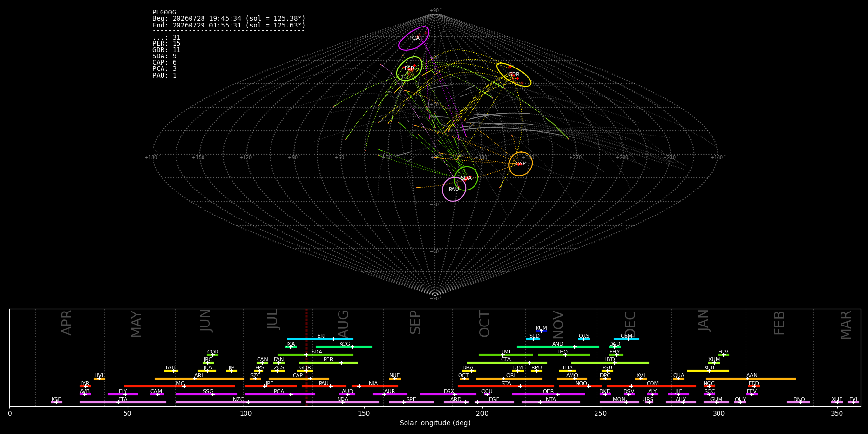Click the sporadic count '...: 31' entry
Viewport: 868px width, 434px height.
pyautogui.click(x=166, y=38)
